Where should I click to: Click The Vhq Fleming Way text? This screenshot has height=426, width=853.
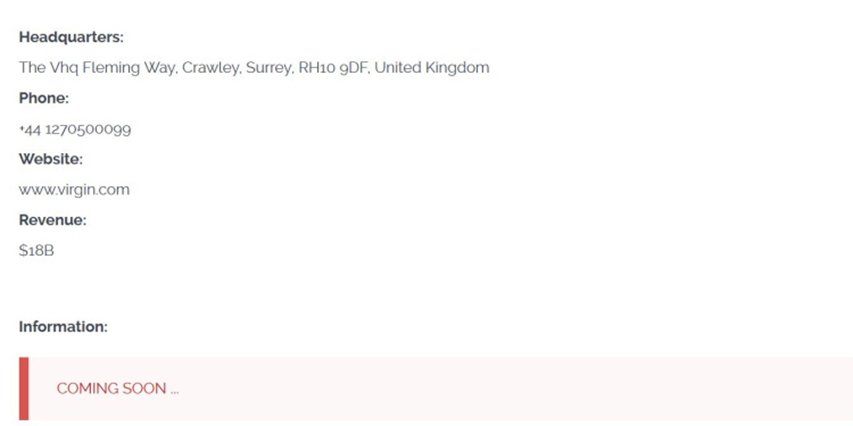pos(98,68)
